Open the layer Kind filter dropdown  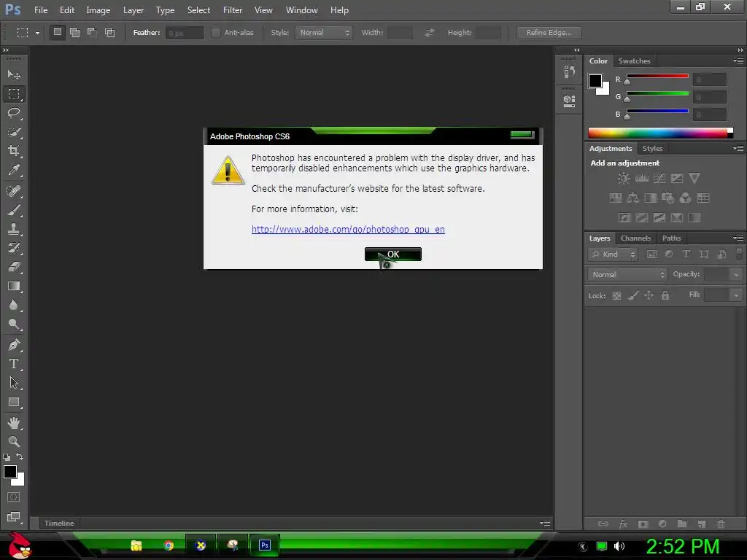(613, 254)
